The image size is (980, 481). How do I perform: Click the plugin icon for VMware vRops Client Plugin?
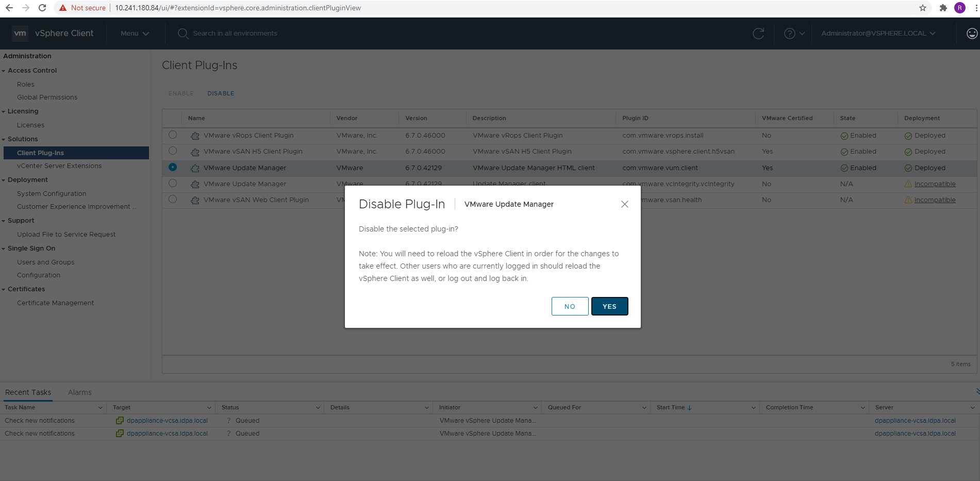[195, 136]
